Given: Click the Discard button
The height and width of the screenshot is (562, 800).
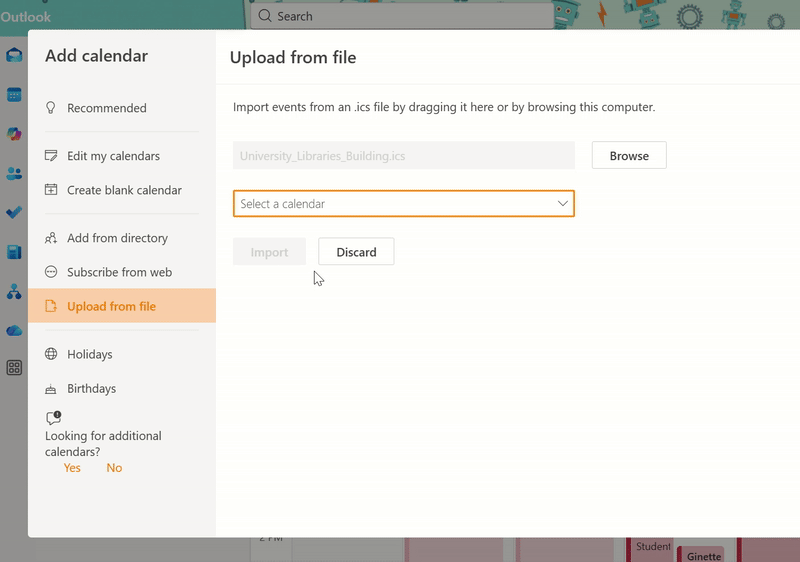Looking at the screenshot, I should (356, 252).
